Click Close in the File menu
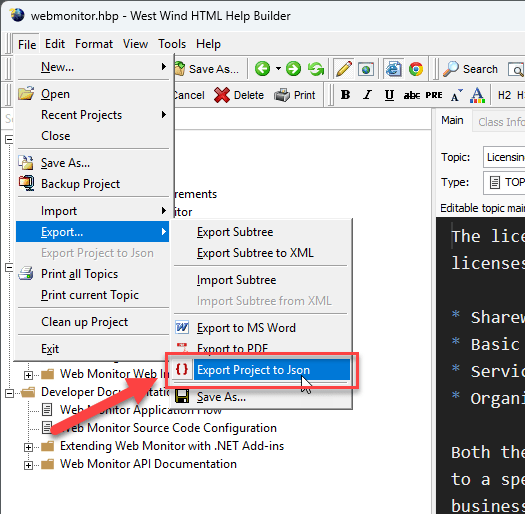Image resolution: width=525 pixels, height=514 pixels. [92, 136]
